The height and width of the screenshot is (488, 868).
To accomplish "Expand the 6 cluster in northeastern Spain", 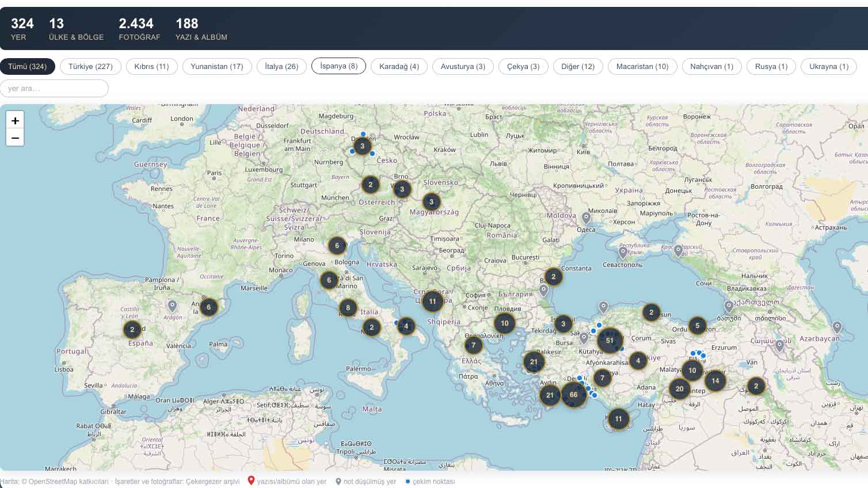I will click(208, 307).
